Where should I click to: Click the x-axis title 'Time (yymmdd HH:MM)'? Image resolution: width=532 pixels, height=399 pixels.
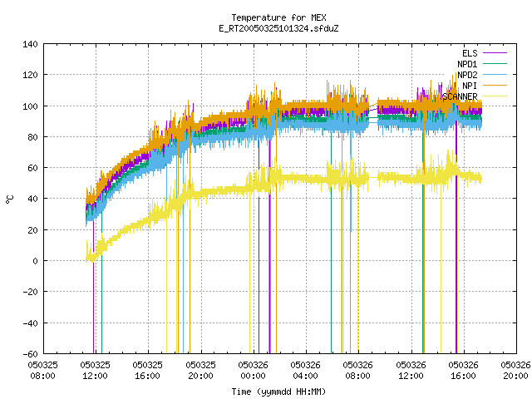tap(278, 392)
